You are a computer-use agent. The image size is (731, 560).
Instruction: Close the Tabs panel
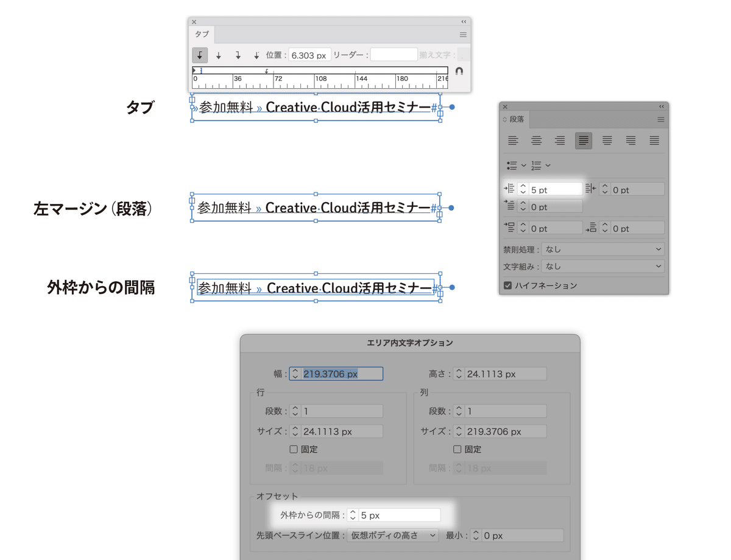(x=194, y=21)
